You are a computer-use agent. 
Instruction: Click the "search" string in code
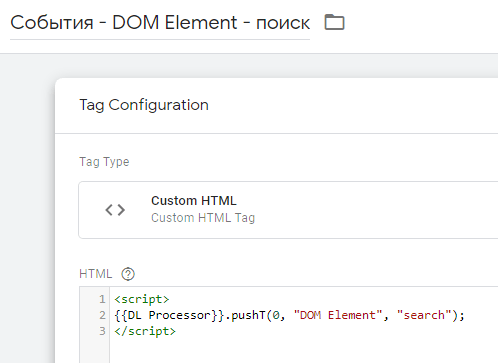(424, 315)
